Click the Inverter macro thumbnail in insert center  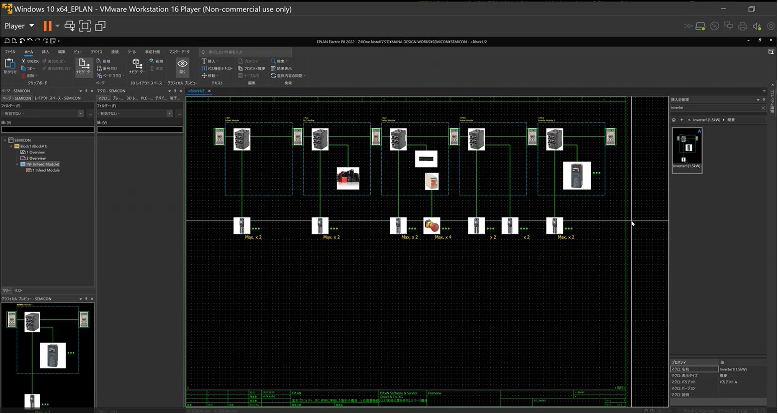pyautogui.click(x=687, y=150)
